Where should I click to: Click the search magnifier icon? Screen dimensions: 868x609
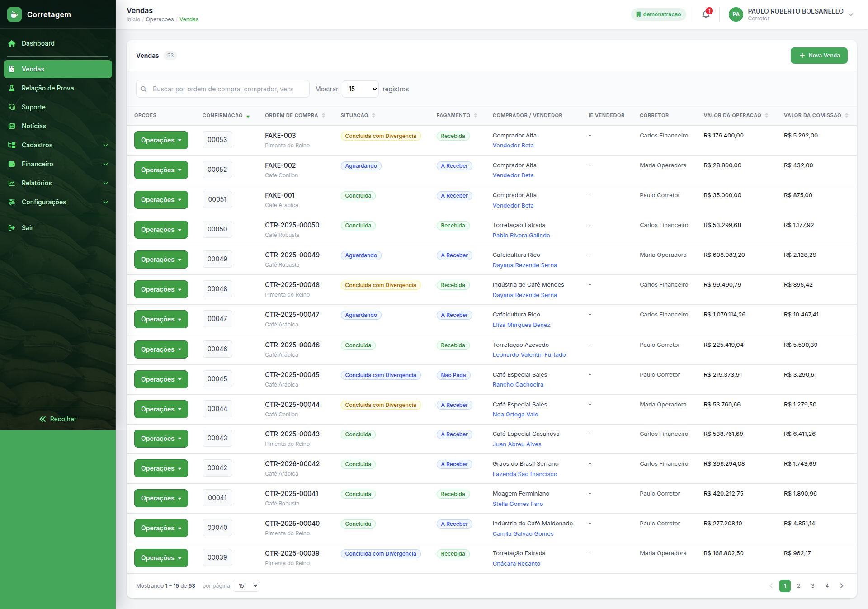pyautogui.click(x=144, y=89)
